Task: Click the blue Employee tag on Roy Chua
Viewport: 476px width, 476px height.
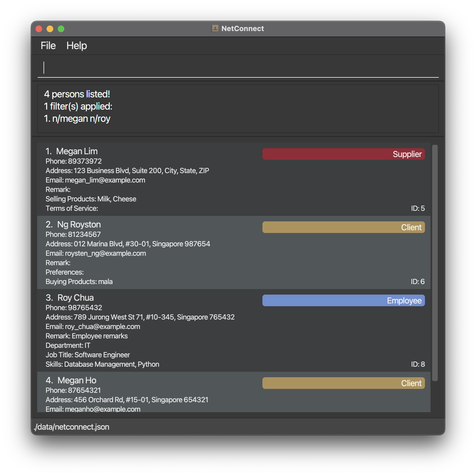Action: [343, 300]
